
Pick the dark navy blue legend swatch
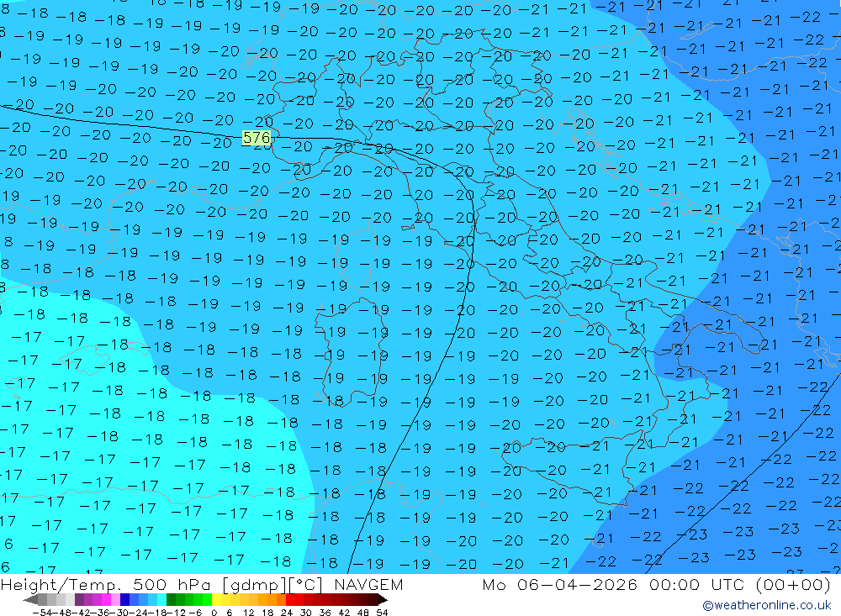coord(124,599)
